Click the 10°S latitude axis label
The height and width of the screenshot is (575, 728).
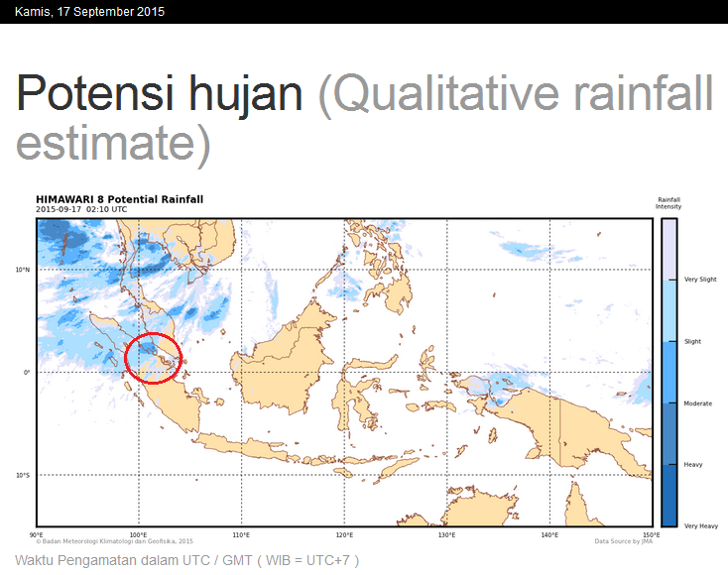tap(23, 475)
